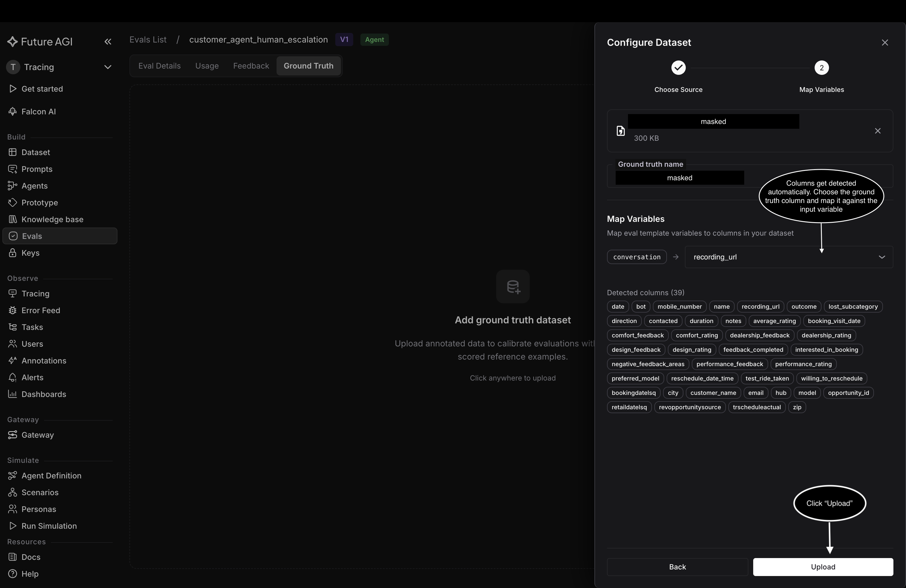Click the Users people icon
The image size is (906, 588).
[13, 344]
